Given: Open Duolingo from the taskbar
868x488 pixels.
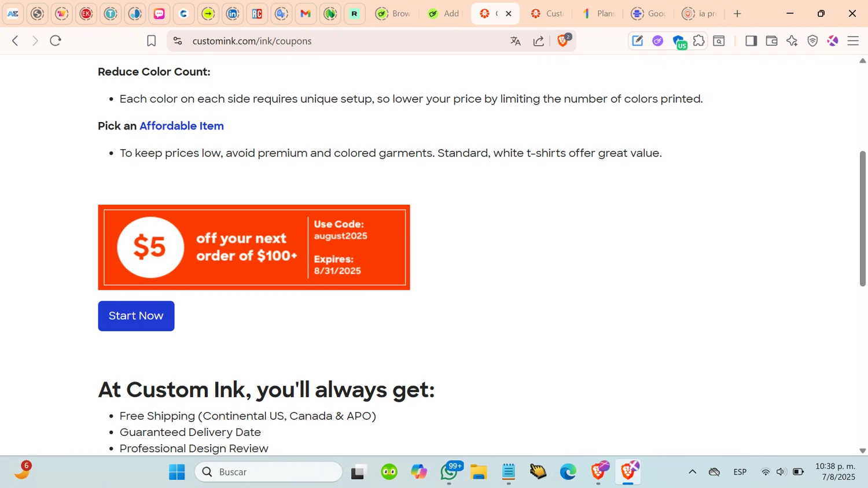Looking at the screenshot, I should pyautogui.click(x=389, y=472).
